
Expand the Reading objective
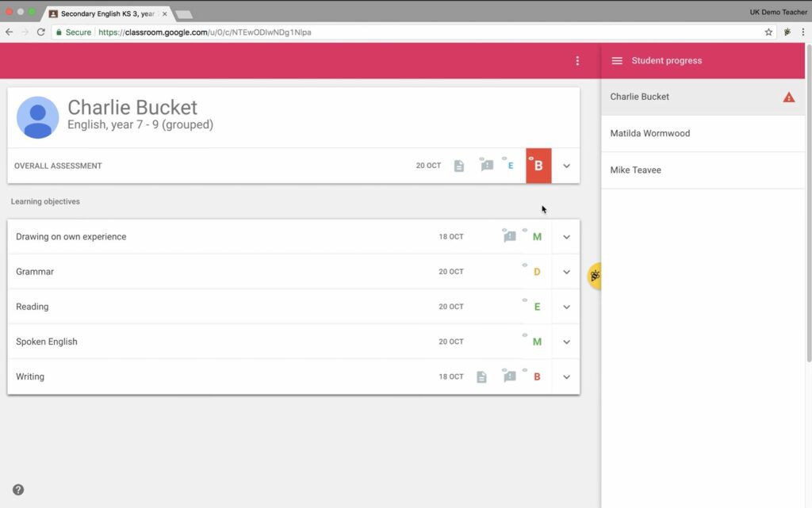point(566,307)
